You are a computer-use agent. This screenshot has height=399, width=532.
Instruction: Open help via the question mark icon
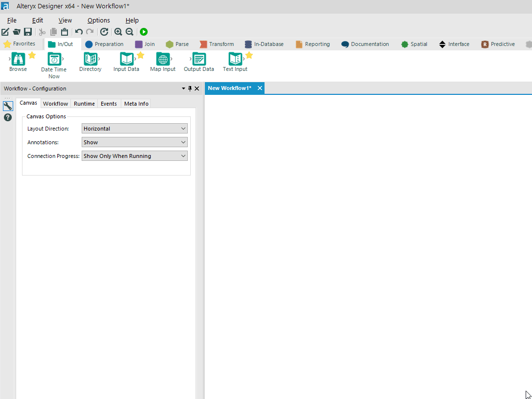[8, 117]
